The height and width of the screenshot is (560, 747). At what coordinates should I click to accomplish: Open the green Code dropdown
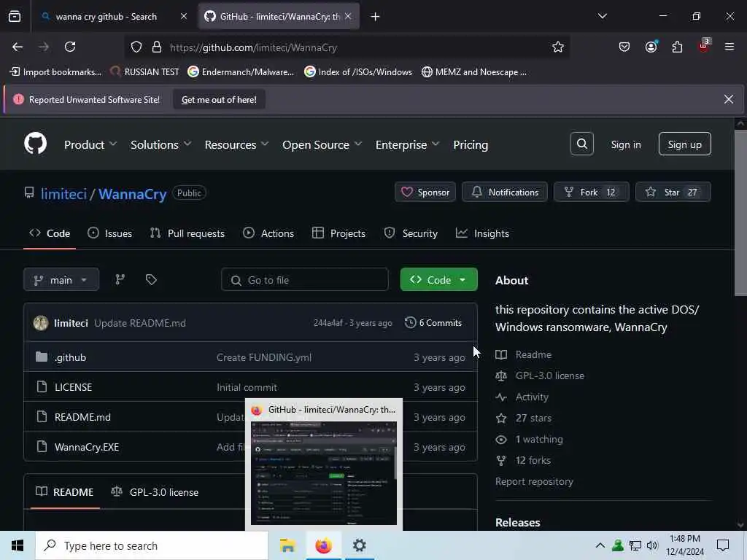(x=438, y=279)
